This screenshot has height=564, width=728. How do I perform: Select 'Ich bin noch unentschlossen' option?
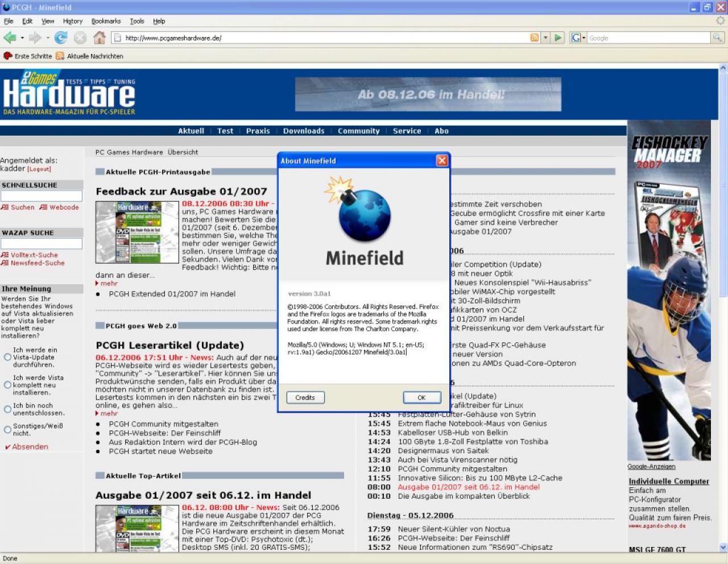pos(7,409)
